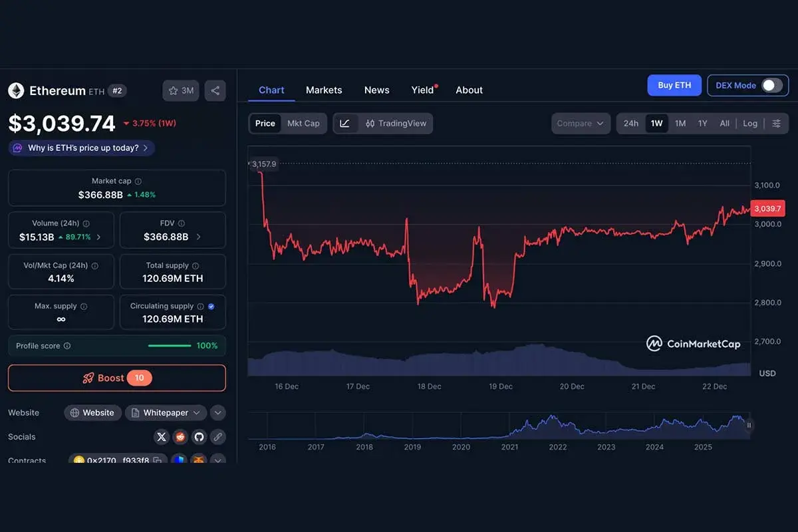Select the 1Y time range on the chart
The height and width of the screenshot is (532, 798).
[704, 123]
